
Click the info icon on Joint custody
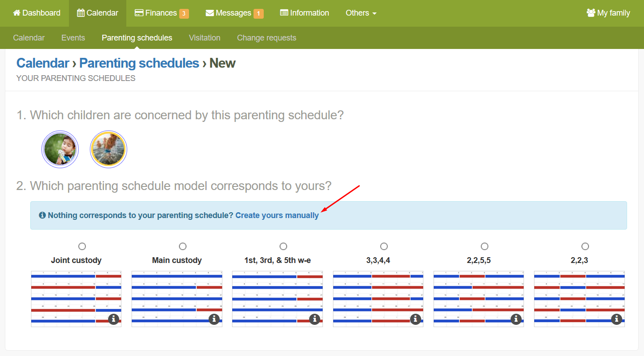[x=113, y=319]
